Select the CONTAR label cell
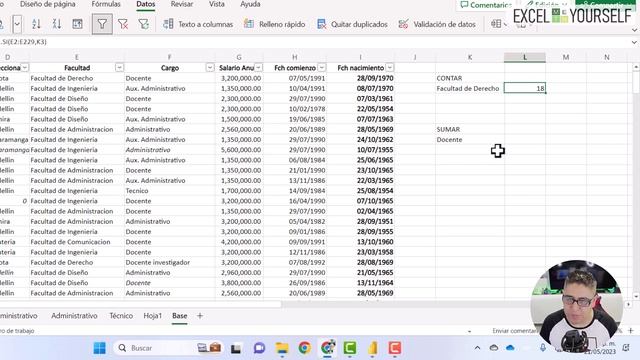 (x=470, y=78)
